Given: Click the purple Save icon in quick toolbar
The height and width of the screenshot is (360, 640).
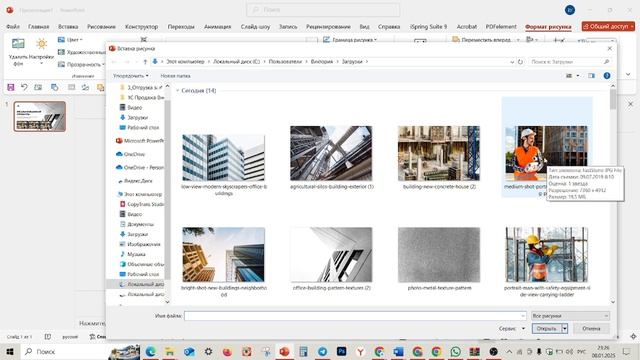Looking at the screenshot, I should coord(11,87).
